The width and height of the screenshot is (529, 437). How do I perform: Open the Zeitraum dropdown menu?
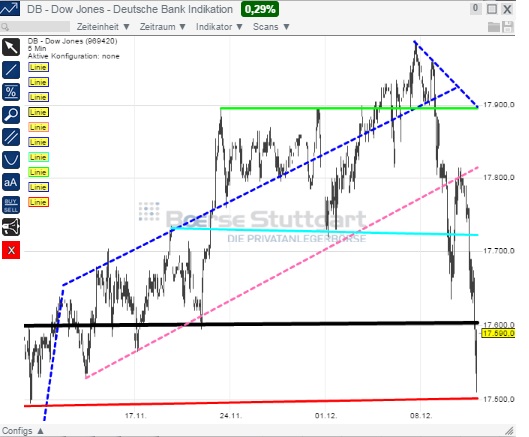pos(163,27)
